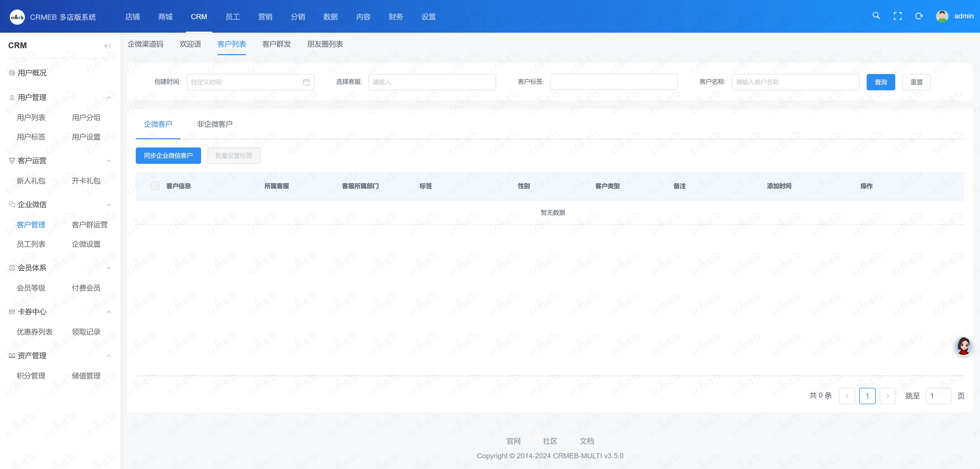980x469 pixels.
Task: Switch to the 企微渠道码 tab
Action: point(145,44)
